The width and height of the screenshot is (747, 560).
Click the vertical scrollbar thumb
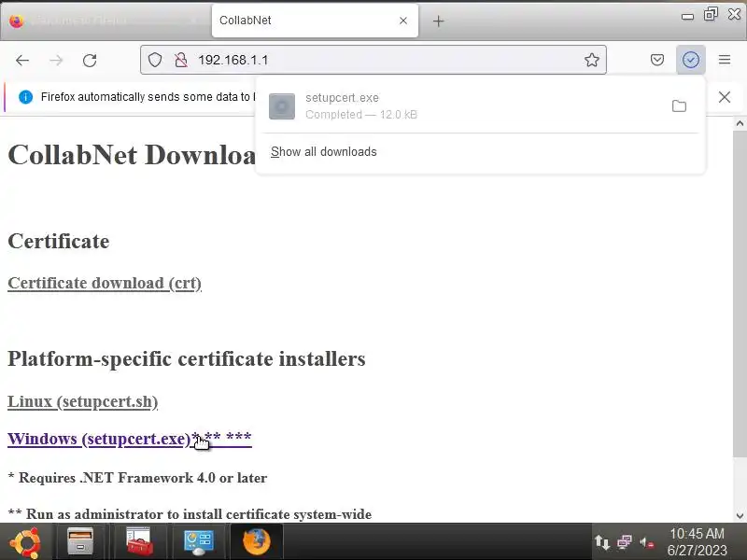point(740,293)
